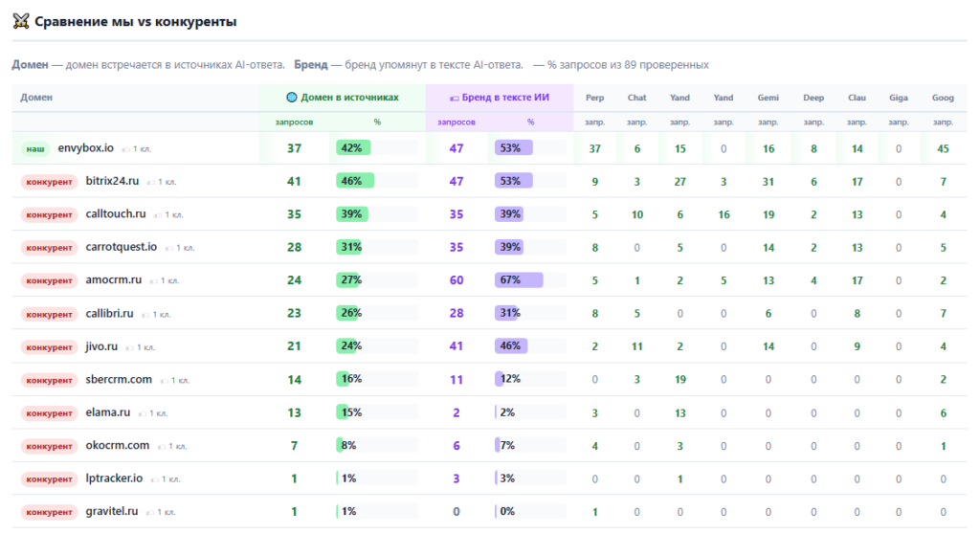This screenshot has width=980, height=534.
Task: Click the Goog column header
Action: [x=943, y=98]
